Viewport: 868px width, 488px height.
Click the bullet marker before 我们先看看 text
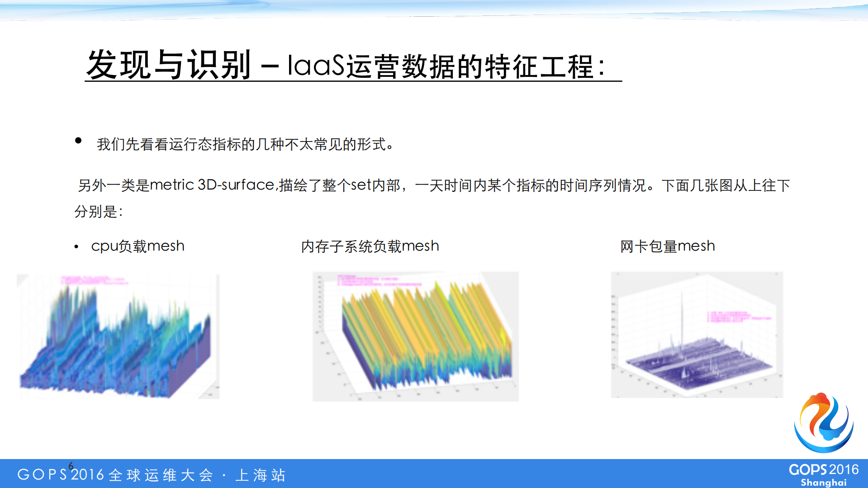click(78, 141)
